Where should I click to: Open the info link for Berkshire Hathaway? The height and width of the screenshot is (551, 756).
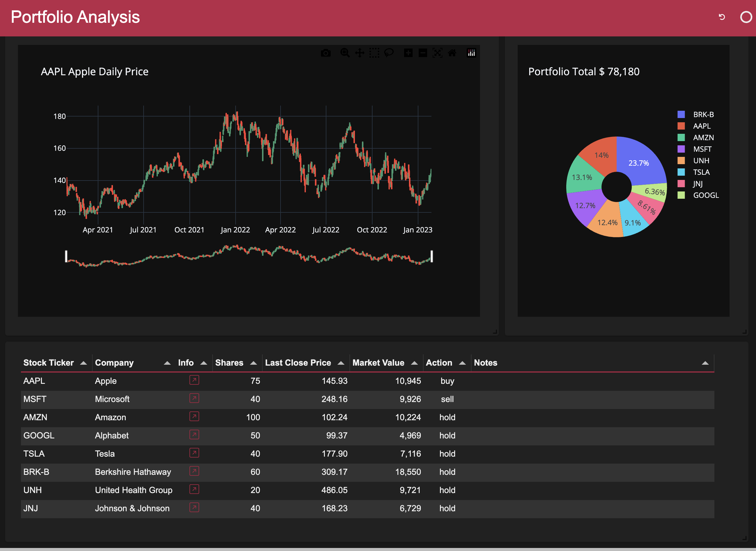click(194, 472)
